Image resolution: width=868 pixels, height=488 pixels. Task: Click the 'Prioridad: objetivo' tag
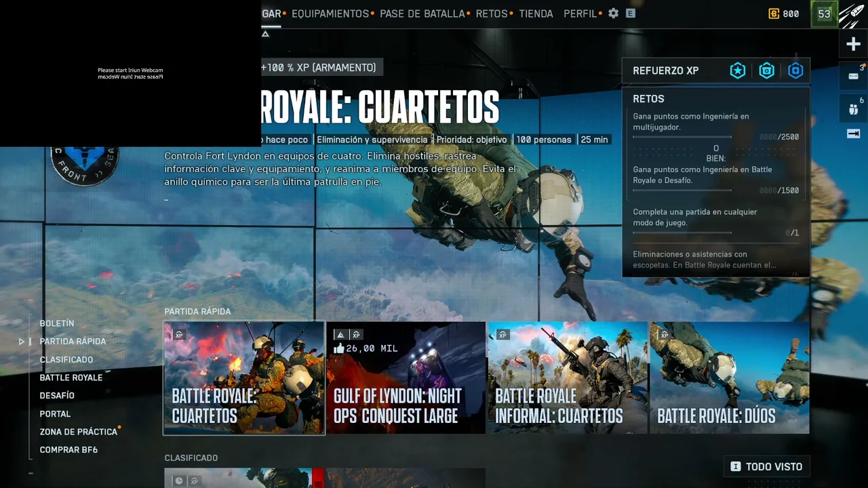pos(472,140)
